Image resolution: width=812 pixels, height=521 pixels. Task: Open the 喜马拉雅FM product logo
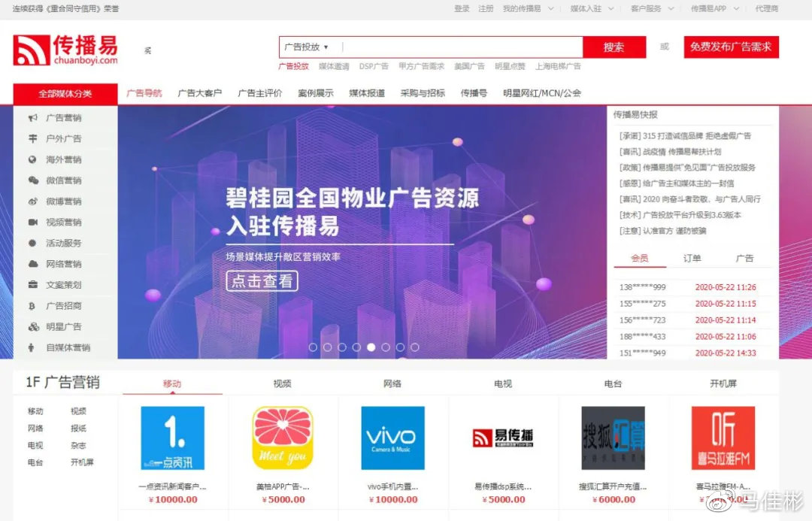click(x=723, y=438)
